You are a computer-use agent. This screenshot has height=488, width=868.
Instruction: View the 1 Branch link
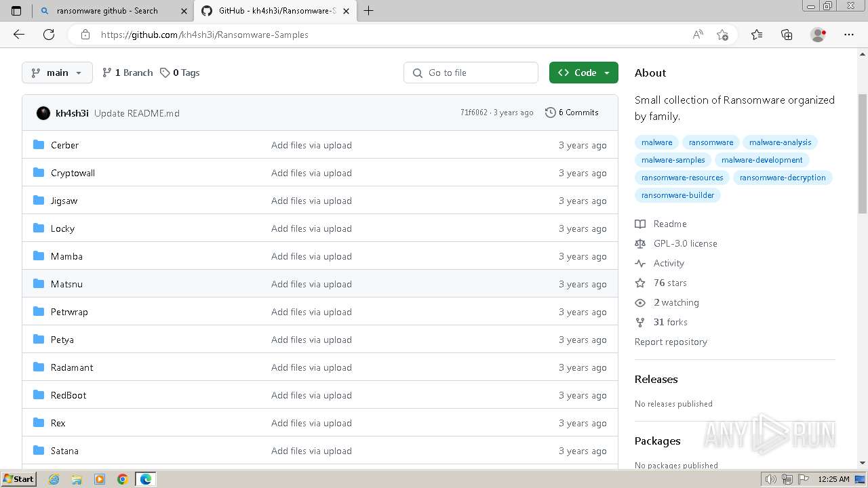[x=127, y=73]
